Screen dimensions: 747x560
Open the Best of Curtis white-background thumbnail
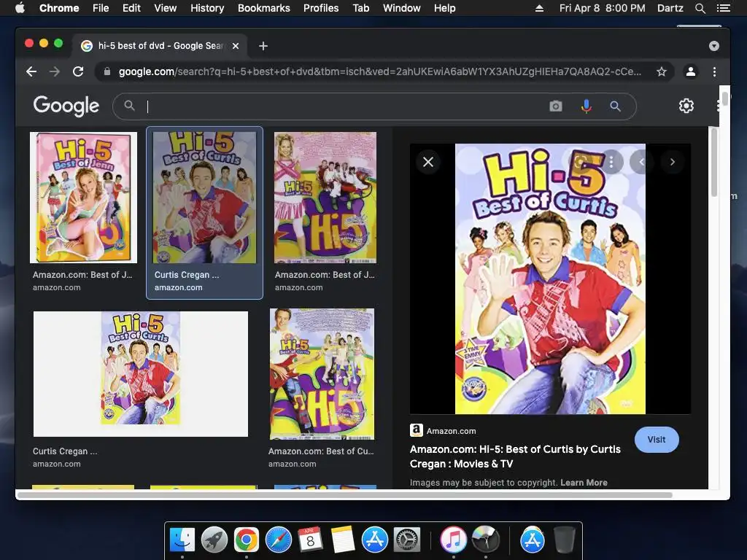[x=141, y=374]
